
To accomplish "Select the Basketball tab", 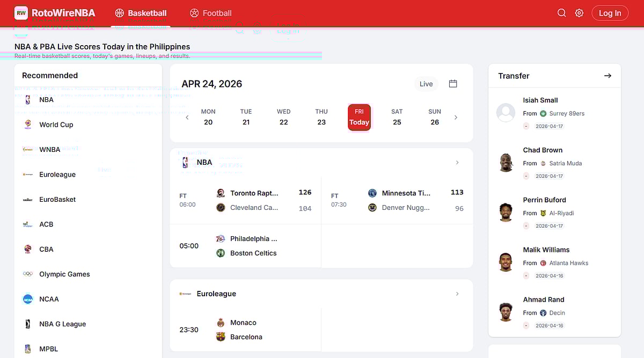I will pyautogui.click(x=141, y=13).
